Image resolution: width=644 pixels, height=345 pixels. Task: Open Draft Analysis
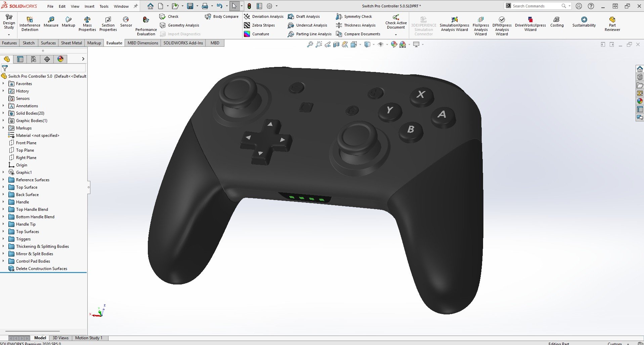(304, 16)
